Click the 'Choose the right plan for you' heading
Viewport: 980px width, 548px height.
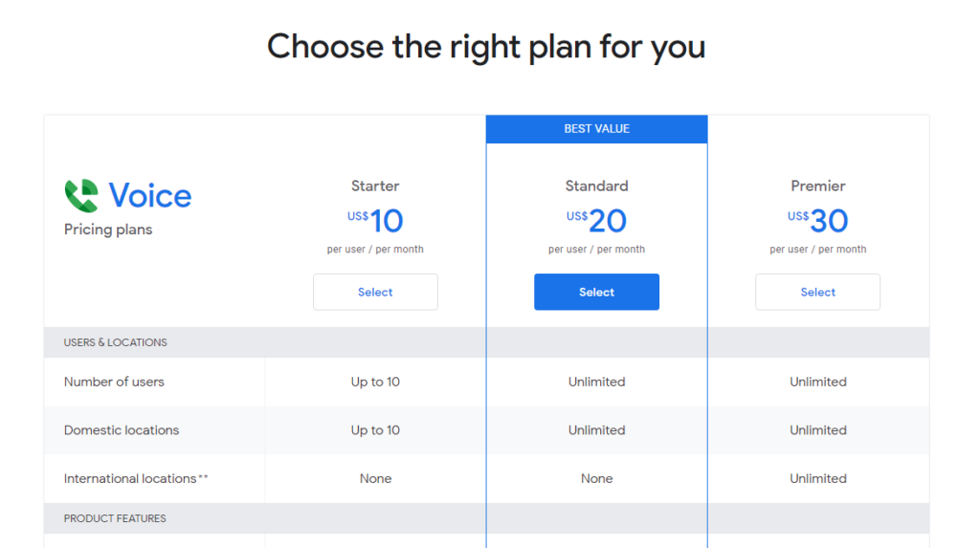click(486, 46)
